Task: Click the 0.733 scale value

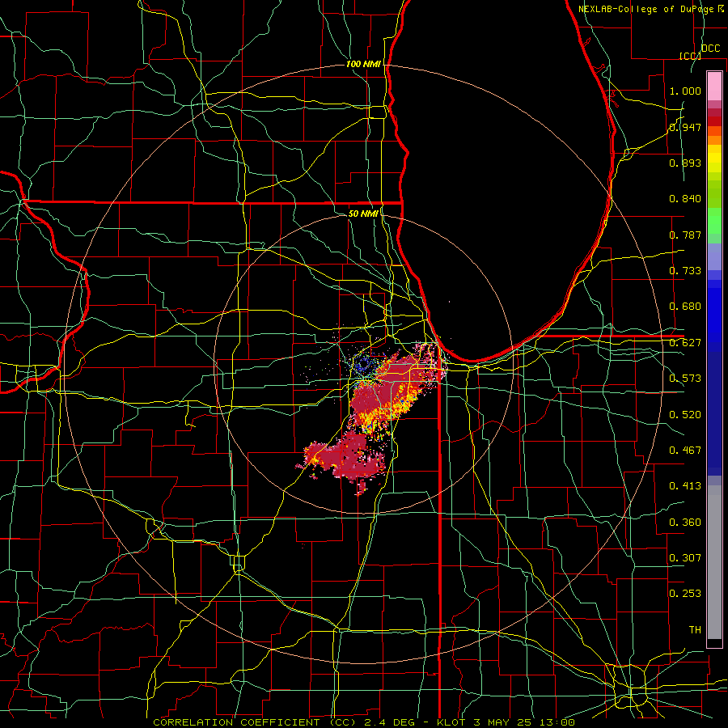Action: pos(685,271)
